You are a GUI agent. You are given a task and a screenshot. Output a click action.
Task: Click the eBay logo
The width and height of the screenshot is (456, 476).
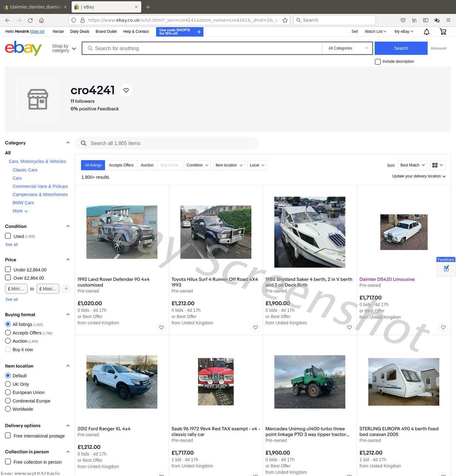coord(23,48)
